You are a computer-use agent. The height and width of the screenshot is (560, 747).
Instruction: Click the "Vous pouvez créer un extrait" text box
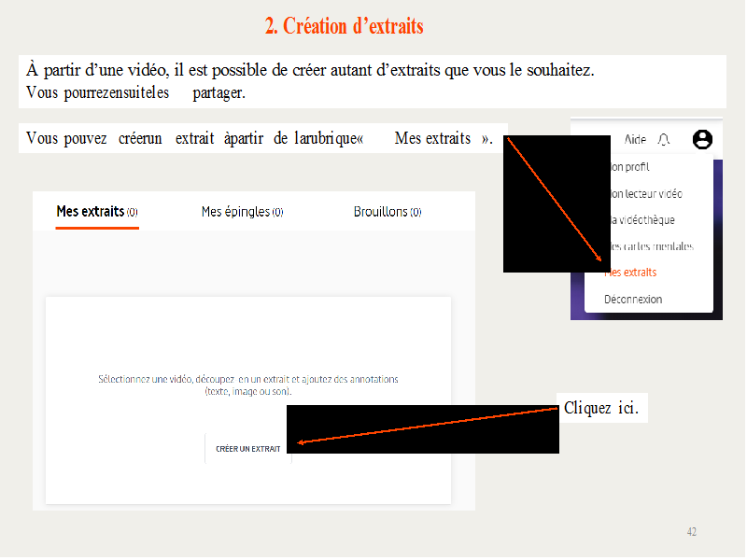261,138
